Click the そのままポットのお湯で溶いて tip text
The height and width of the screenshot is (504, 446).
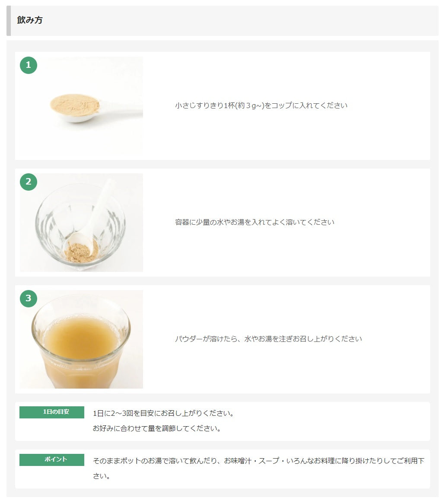pos(259,468)
